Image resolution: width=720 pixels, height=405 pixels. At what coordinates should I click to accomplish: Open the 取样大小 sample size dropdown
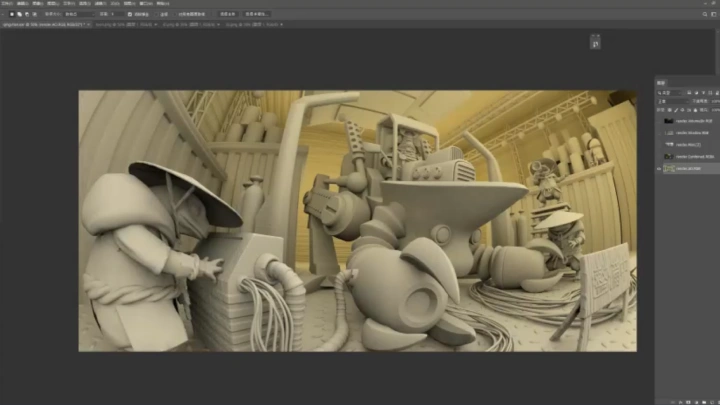point(79,14)
